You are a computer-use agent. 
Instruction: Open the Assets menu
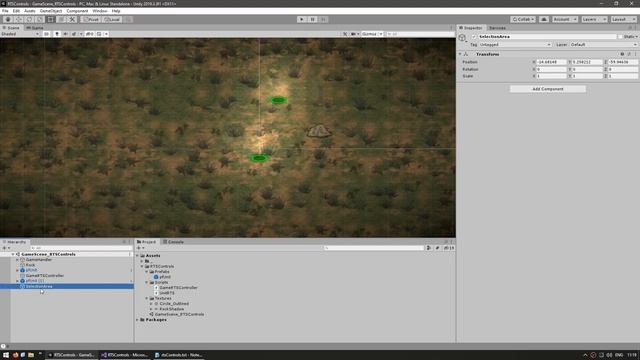point(30,11)
